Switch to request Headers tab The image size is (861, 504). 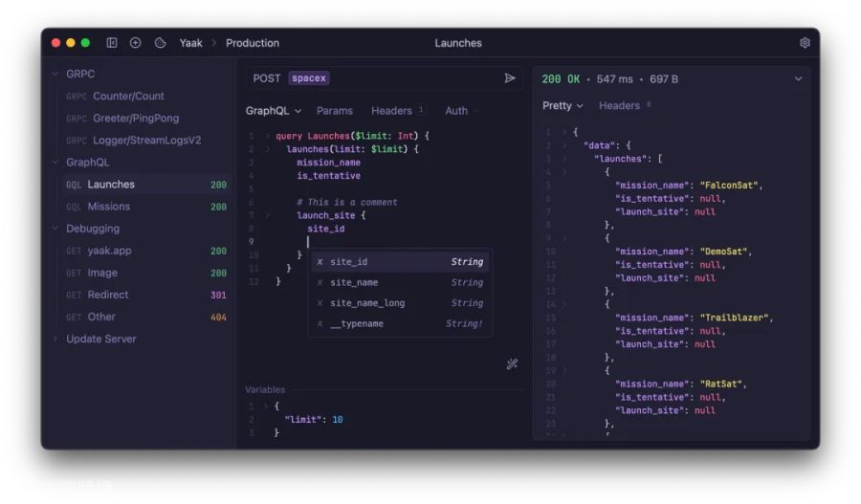391,111
